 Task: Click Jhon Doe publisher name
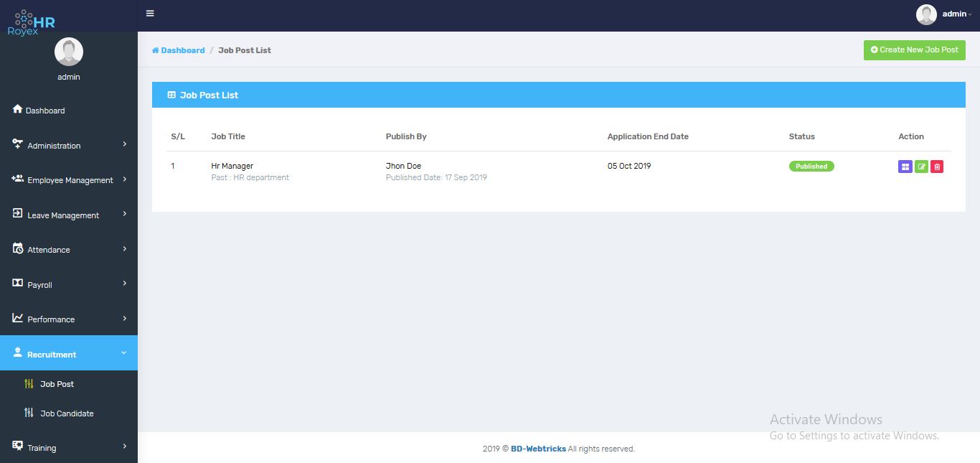coord(403,166)
